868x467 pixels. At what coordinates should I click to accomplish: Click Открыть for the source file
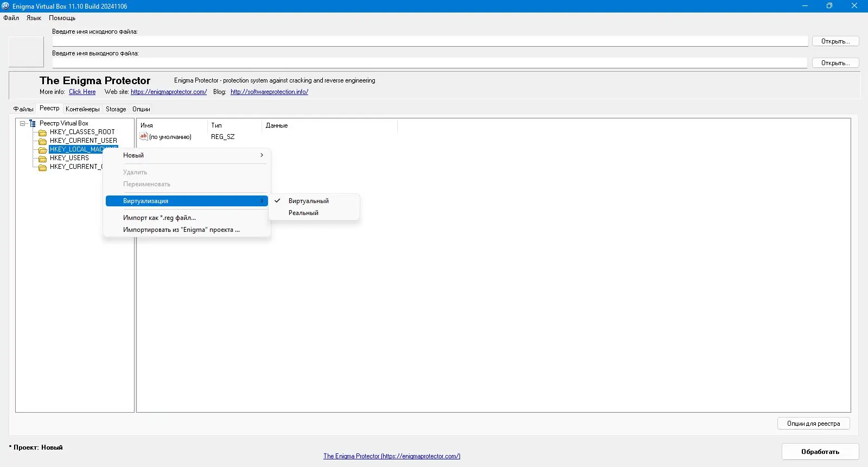[x=835, y=41]
